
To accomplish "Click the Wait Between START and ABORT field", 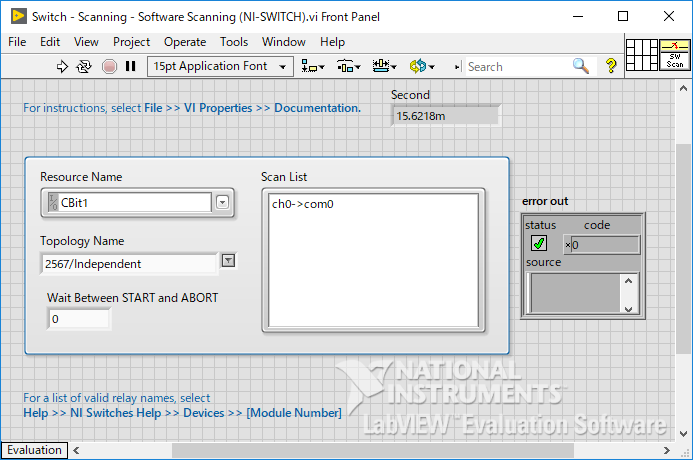I will point(79,319).
